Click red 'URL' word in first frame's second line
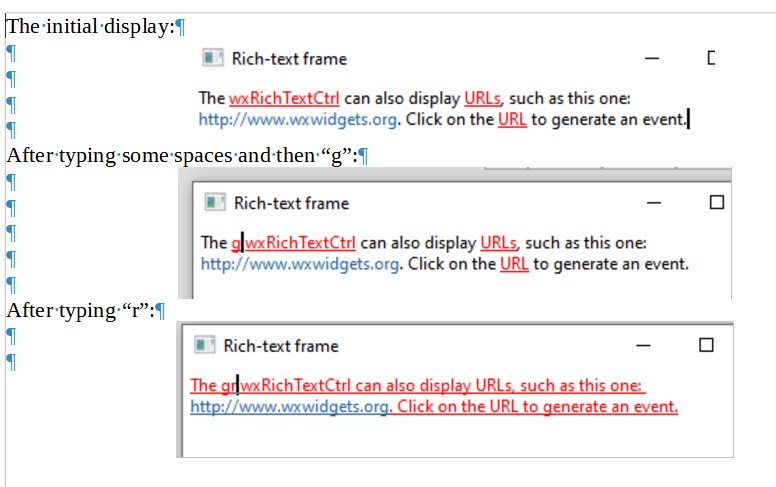This screenshot has height=487, width=776. pyautogui.click(x=512, y=120)
